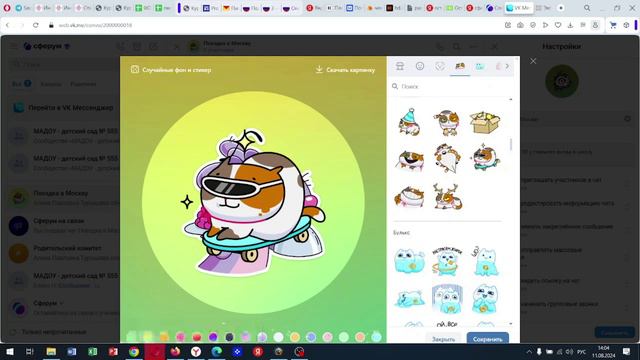The image size is (640, 360).
Task: Pick the cat with deer antlers sticker
Action: pos(447,196)
